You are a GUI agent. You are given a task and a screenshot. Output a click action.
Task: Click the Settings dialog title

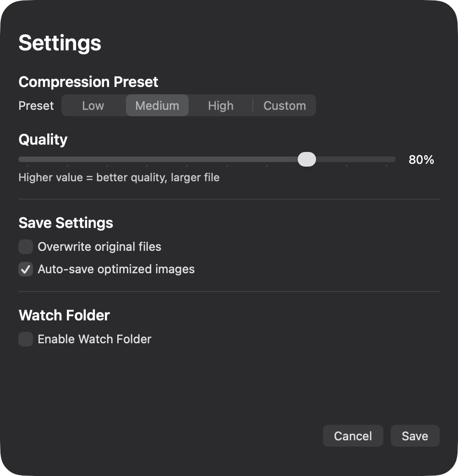tap(60, 43)
